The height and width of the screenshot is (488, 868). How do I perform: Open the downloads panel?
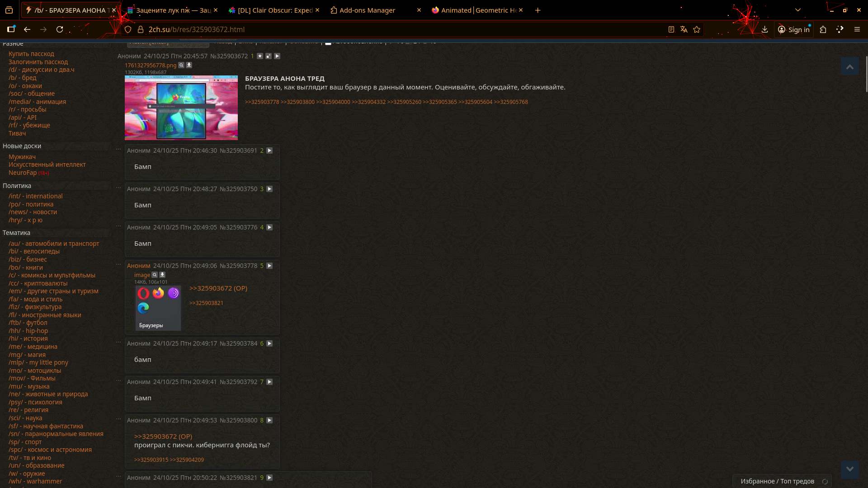[764, 29]
